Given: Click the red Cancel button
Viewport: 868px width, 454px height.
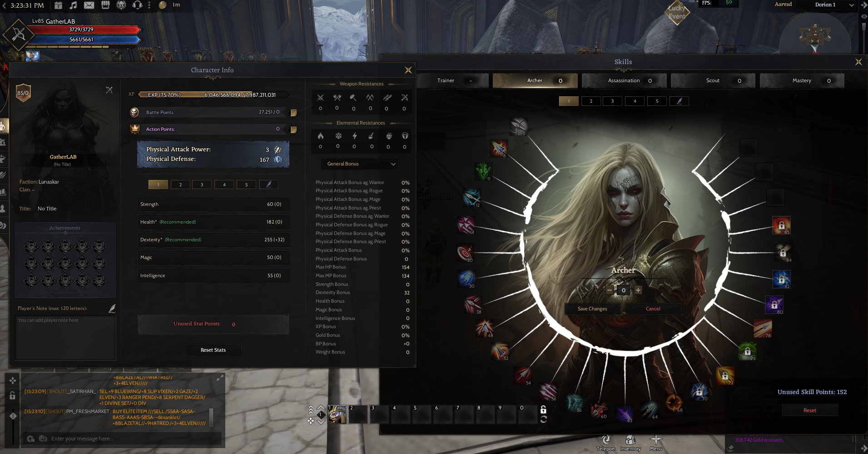Looking at the screenshot, I should (653, 309).
